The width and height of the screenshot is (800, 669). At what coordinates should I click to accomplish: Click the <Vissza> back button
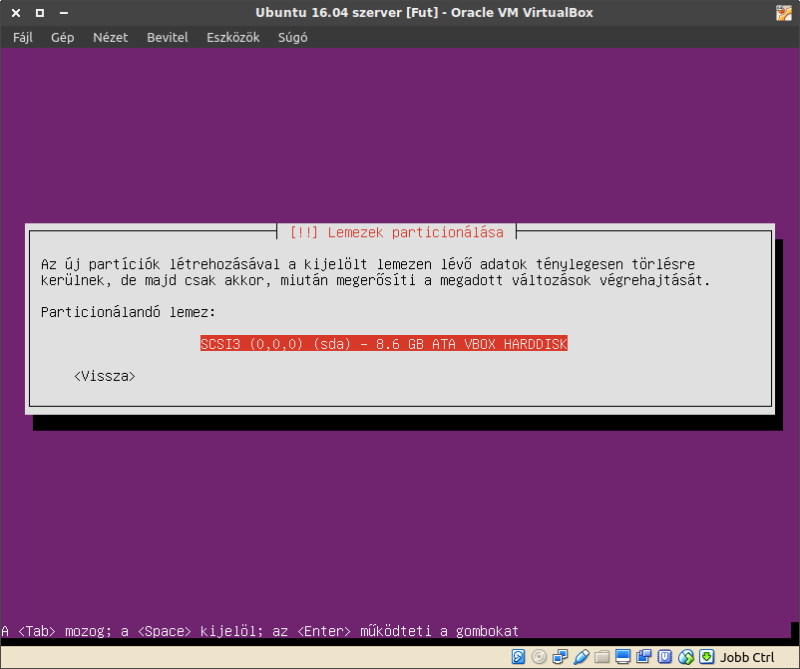[x=105, y=376]
